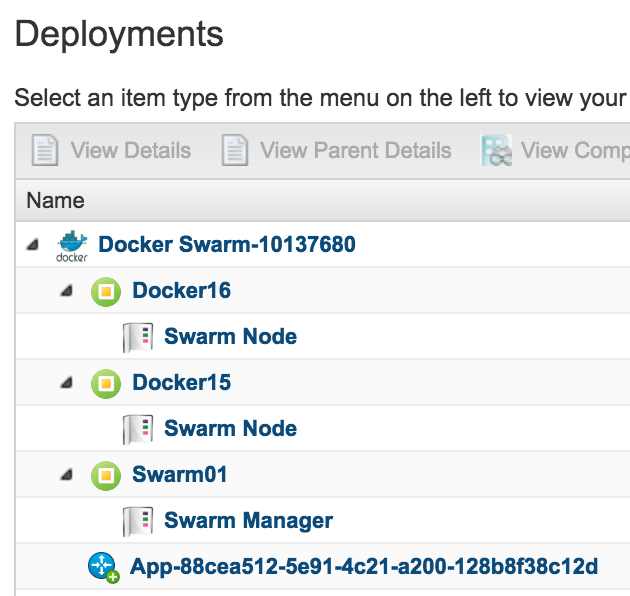630x596 pixels.
Task: Click the View Comp toolbar button
Action: click(555, 151)
